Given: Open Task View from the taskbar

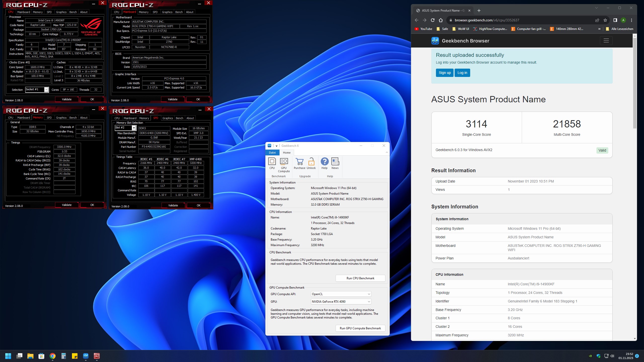Looking at the screenshot, I should [19, 356].
